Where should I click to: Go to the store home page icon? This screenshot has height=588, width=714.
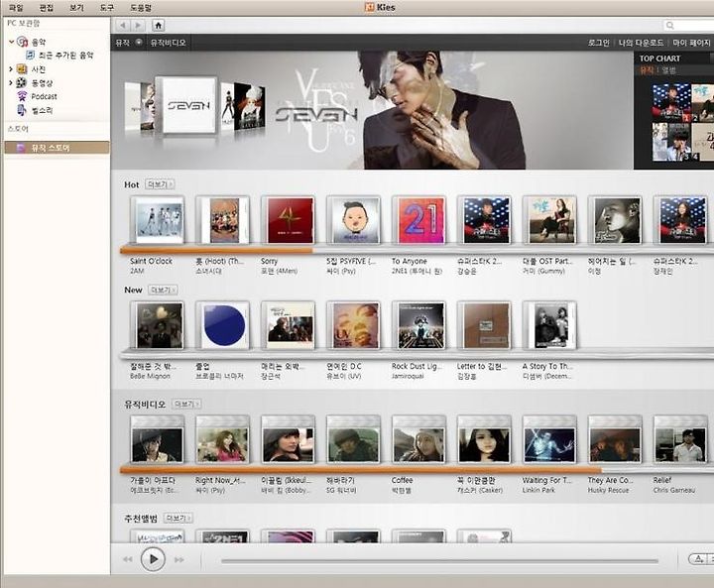(x=158, y=26)
